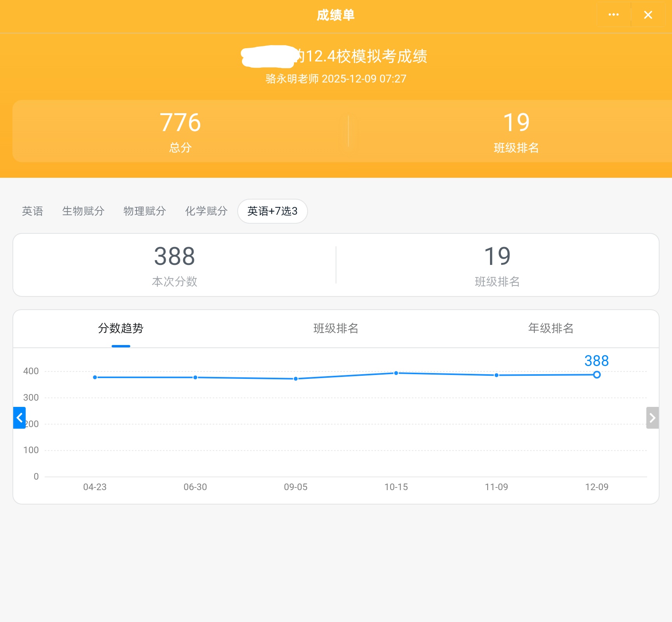This screenshot has height=622, width=672.
Task: Click the 11-09 data point on chart
Action: point(496,375)
